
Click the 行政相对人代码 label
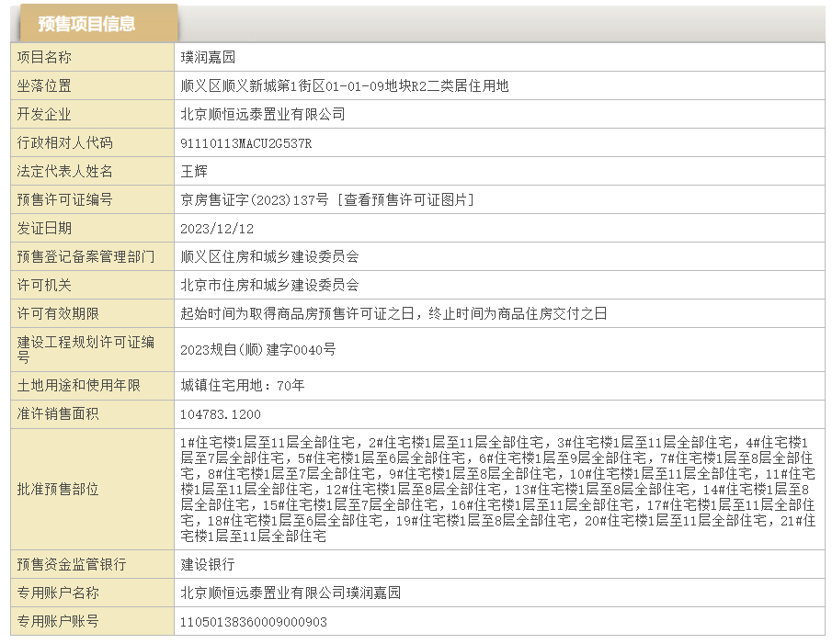pos(64,143)
